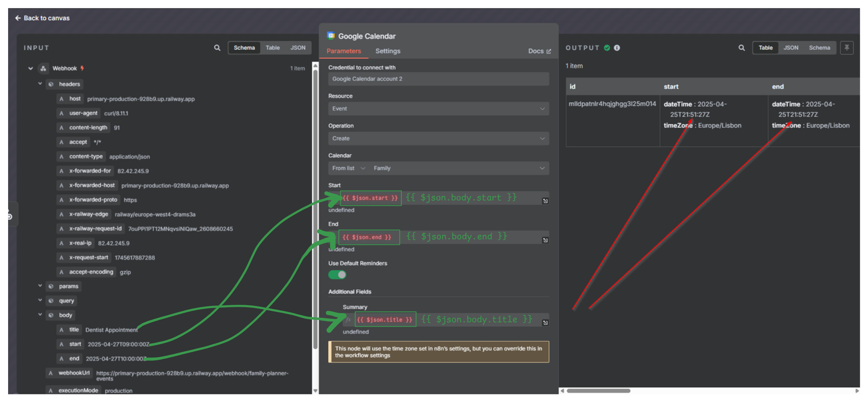Click the body object cube icon
Viewport: 868px width, 402px height.
tap(51, 315)
